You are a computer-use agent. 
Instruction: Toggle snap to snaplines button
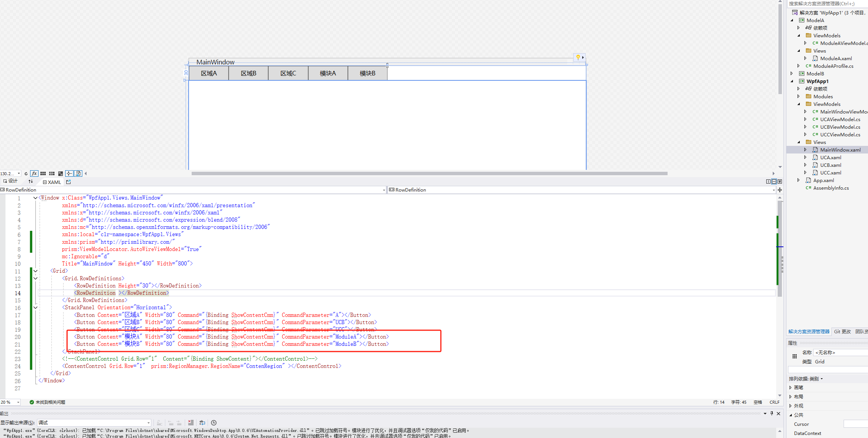click(69, 174)
